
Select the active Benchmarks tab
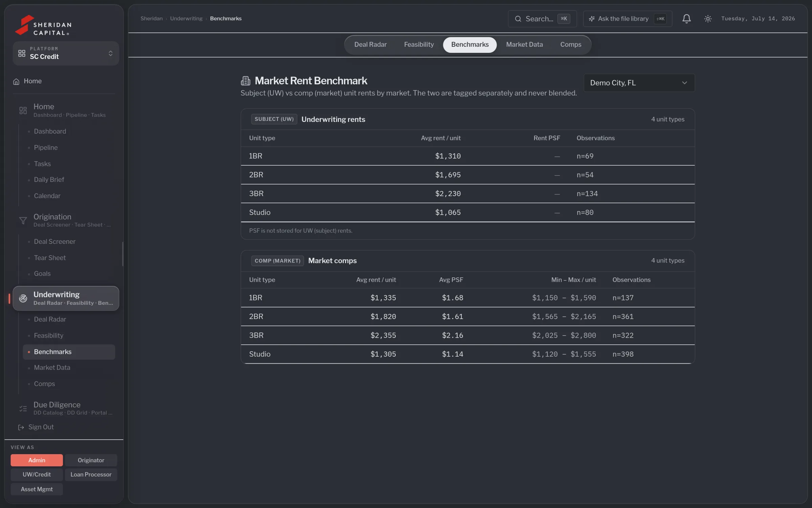[x=470, y=45]
